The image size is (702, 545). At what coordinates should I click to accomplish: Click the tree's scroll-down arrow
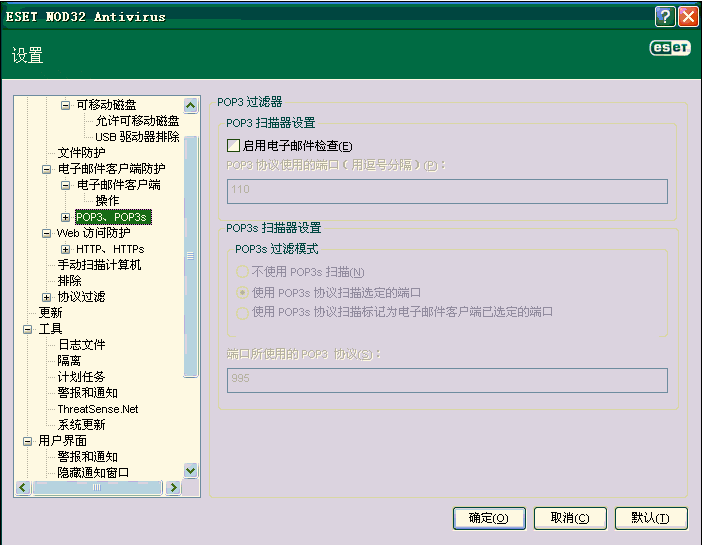point(191,470)
